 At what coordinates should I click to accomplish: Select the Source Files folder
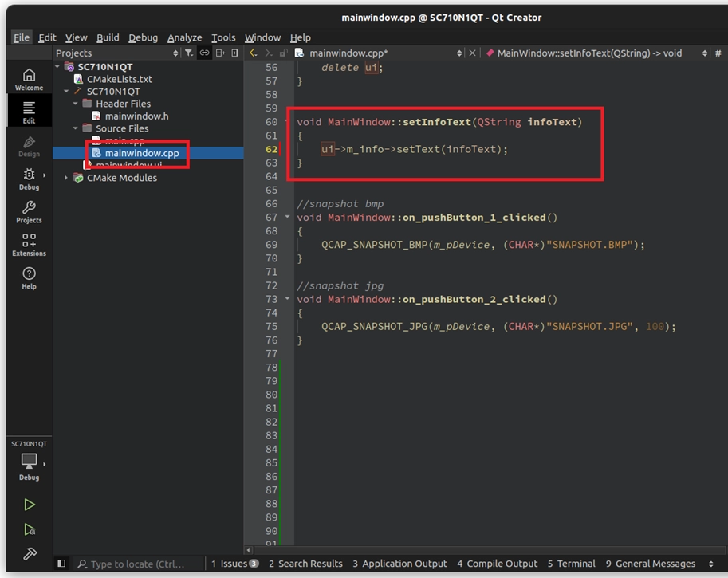[122, 128]
